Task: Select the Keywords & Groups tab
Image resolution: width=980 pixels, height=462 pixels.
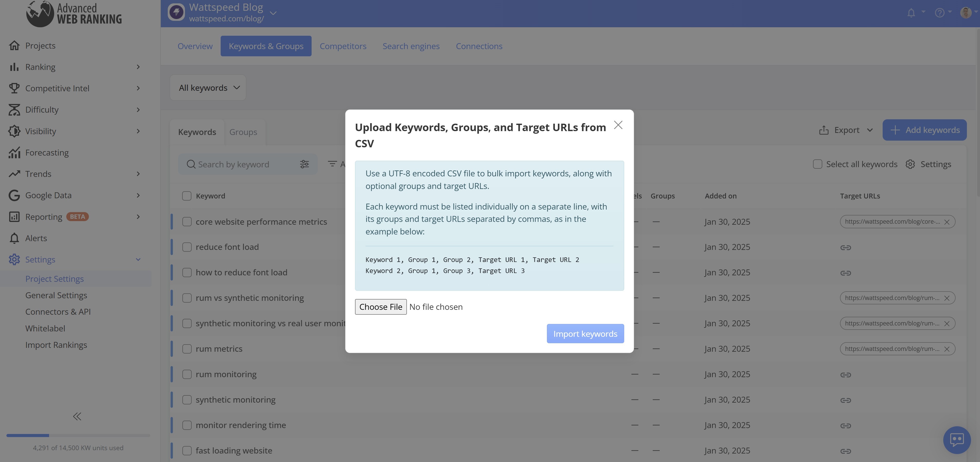Action: tap(266, 46)
